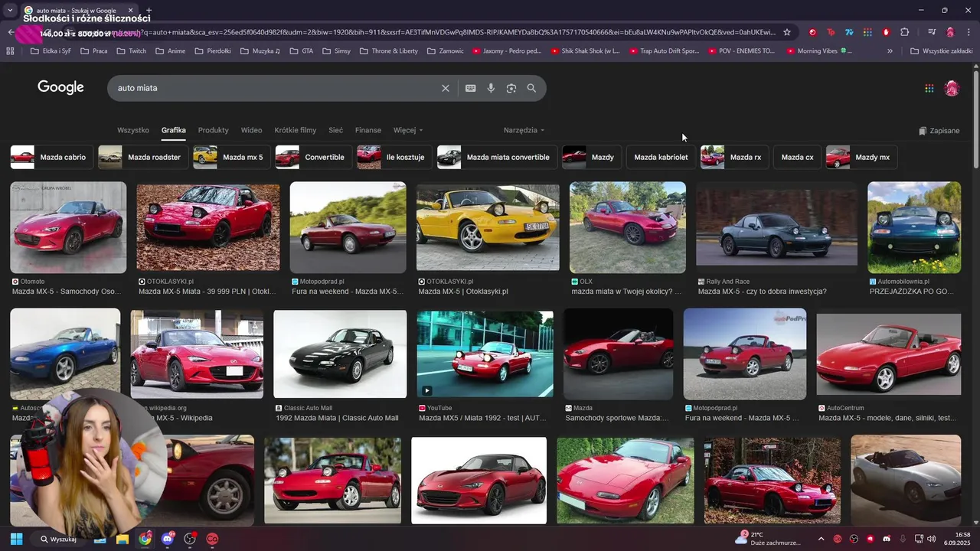Switch to Chrome in the taskbar

click(145, 539)
